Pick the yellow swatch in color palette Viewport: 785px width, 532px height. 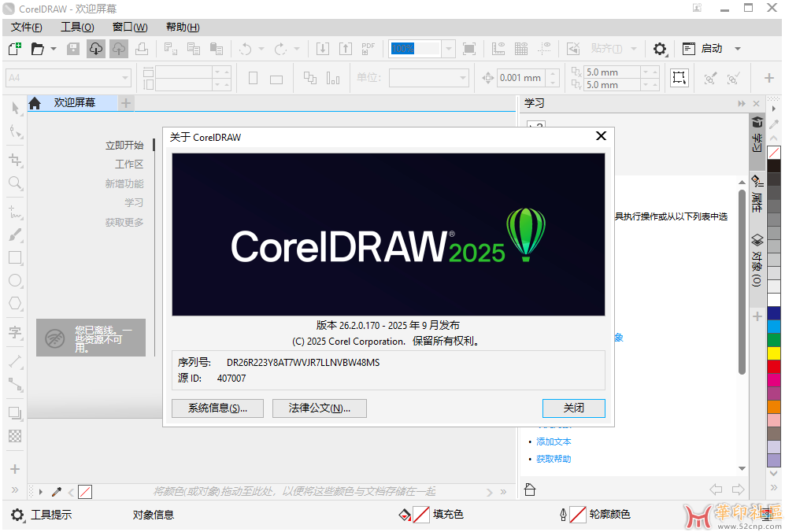(774, 353)
